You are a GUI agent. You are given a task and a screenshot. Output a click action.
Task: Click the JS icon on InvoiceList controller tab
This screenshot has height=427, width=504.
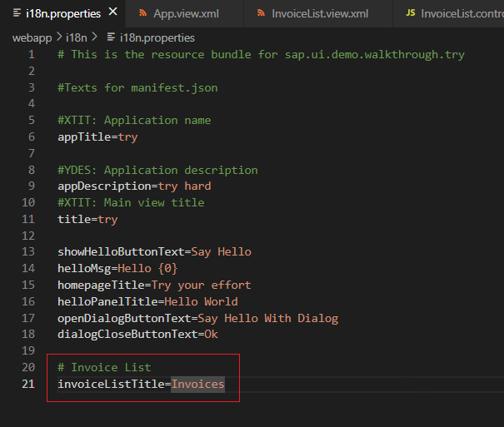411,12
